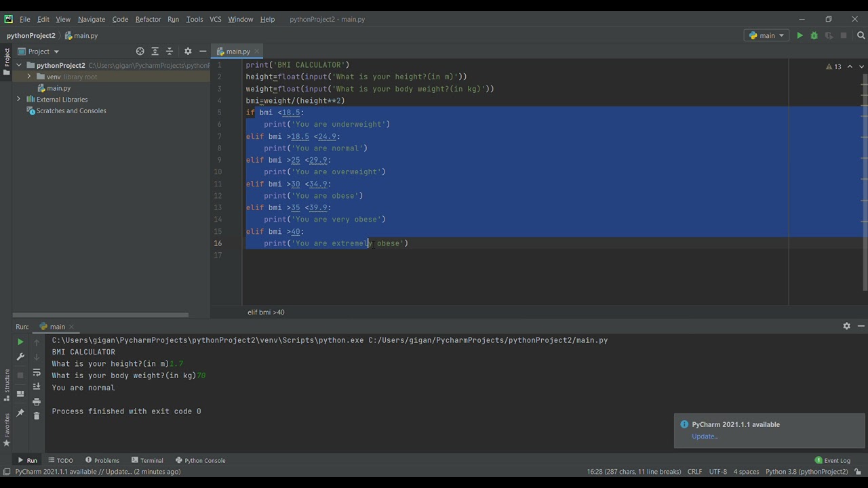Stop process in Run panel
868x488 pixels.
[20, 375]
